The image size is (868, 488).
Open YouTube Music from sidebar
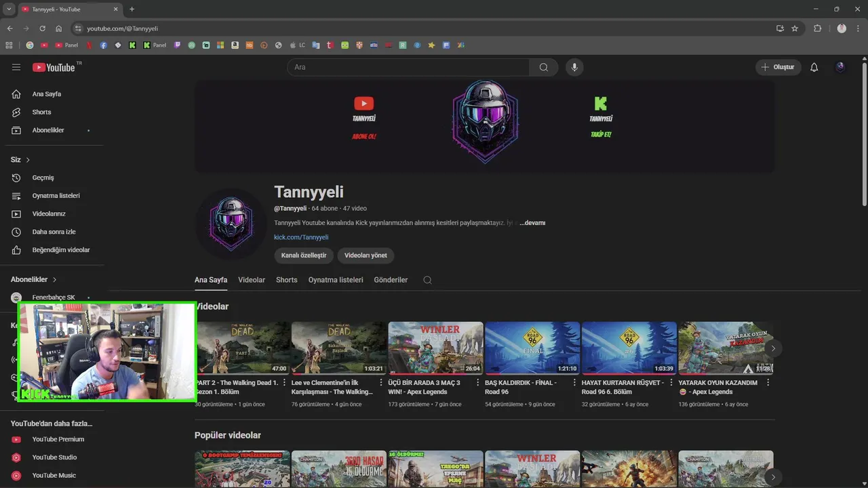[x=54, y=475]
